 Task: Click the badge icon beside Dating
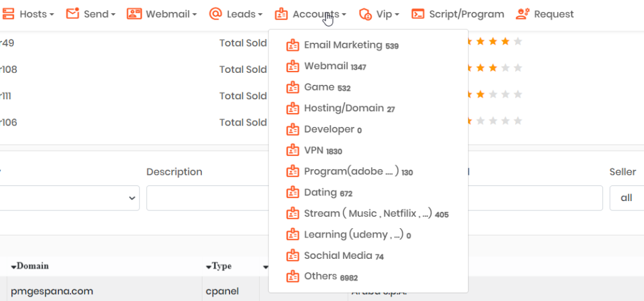(292, 192)
